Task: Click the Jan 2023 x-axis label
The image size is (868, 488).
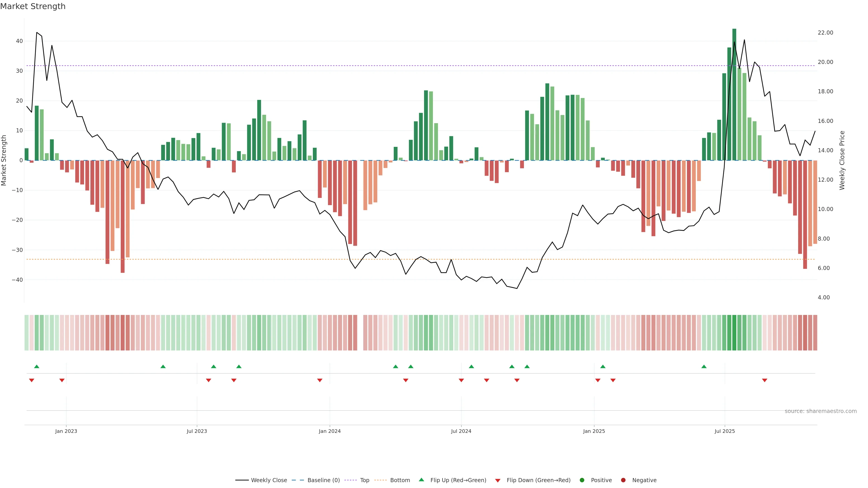Action: click(x=66, y=431)
